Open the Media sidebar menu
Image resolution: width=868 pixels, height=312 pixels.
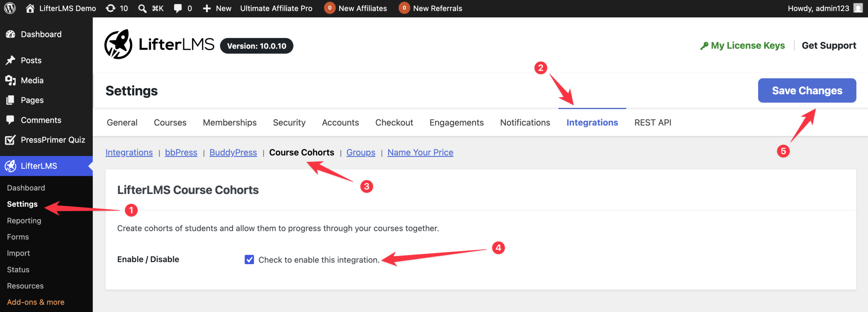click(32, 80)
